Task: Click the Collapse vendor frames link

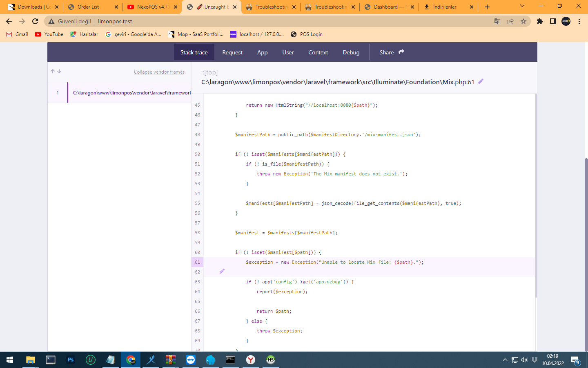Action: point(159,72)
